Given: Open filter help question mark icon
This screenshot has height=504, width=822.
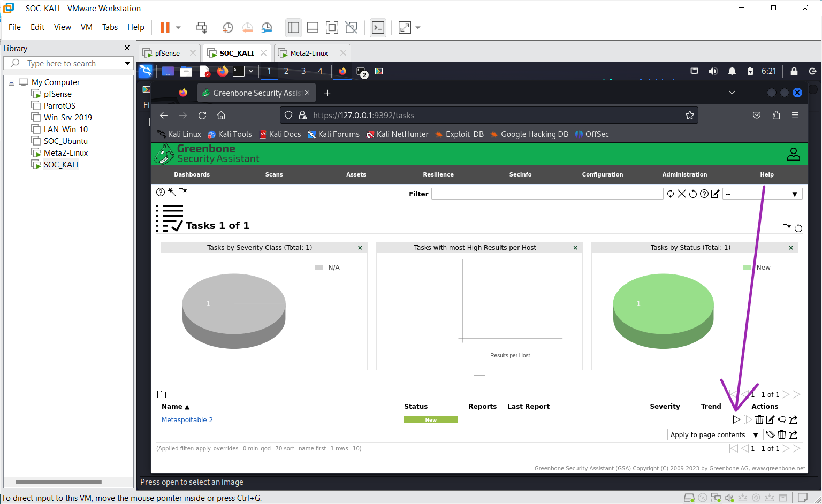Looking at the screenshot, I should click(704, 194).
